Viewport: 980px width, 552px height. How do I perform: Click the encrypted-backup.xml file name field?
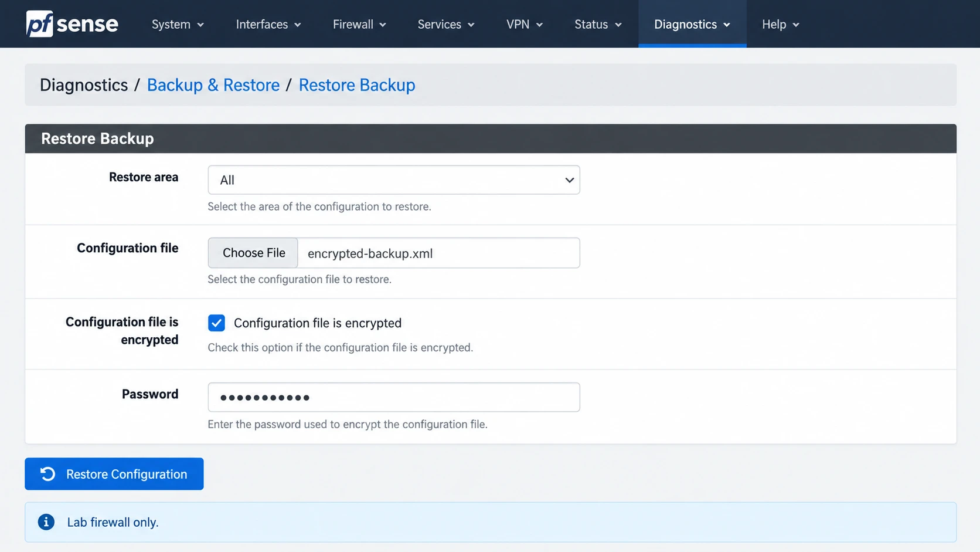click(x=438, y=253)
